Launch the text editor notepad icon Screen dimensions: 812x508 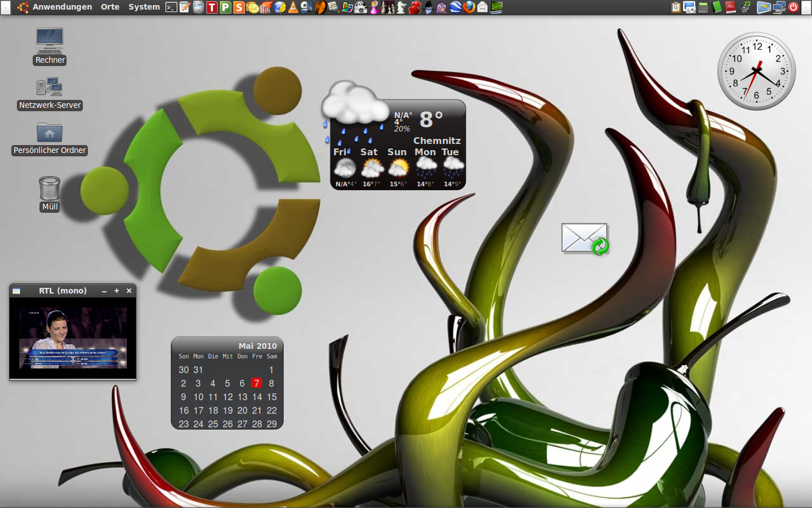185,7
